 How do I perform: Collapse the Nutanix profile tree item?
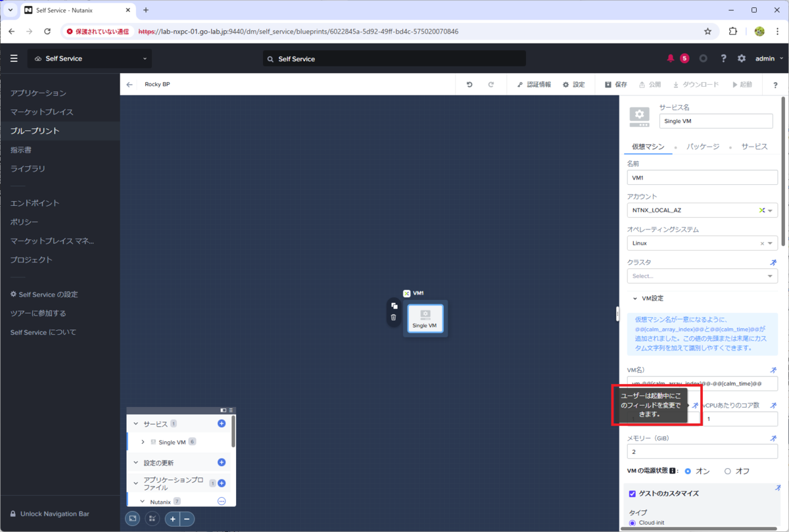(x=143, y=501)
